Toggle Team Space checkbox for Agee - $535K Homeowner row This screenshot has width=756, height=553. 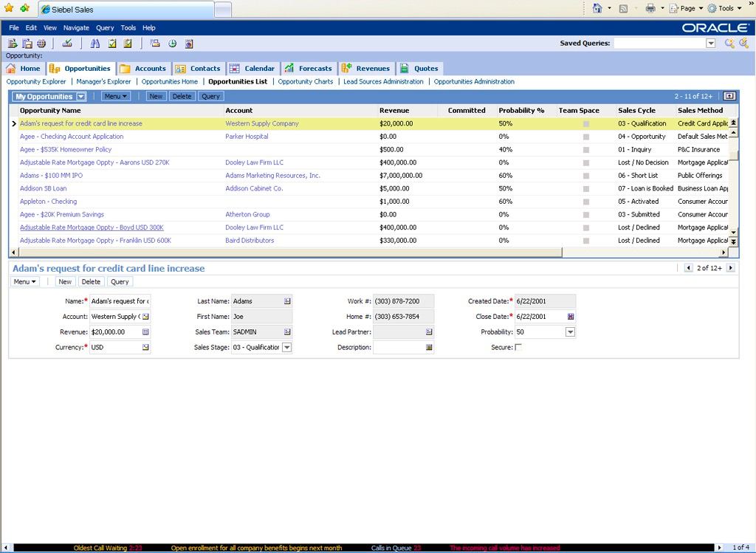coord(585,150)
